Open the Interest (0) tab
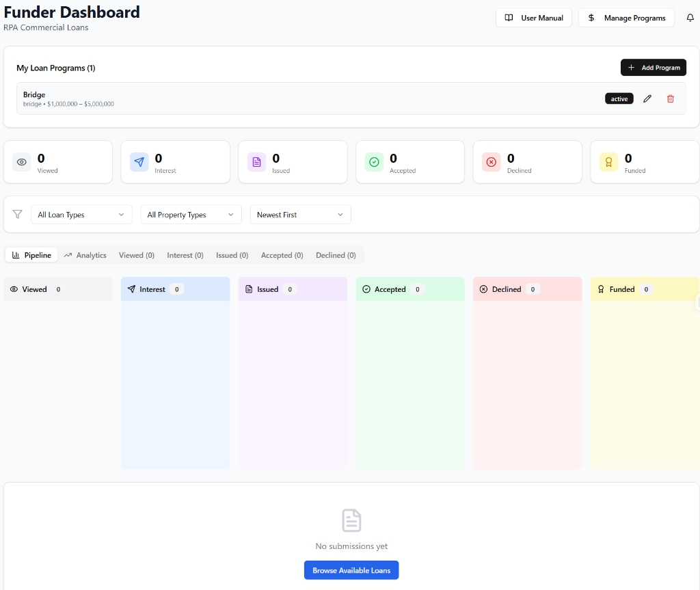 click(x=185, y=255)
